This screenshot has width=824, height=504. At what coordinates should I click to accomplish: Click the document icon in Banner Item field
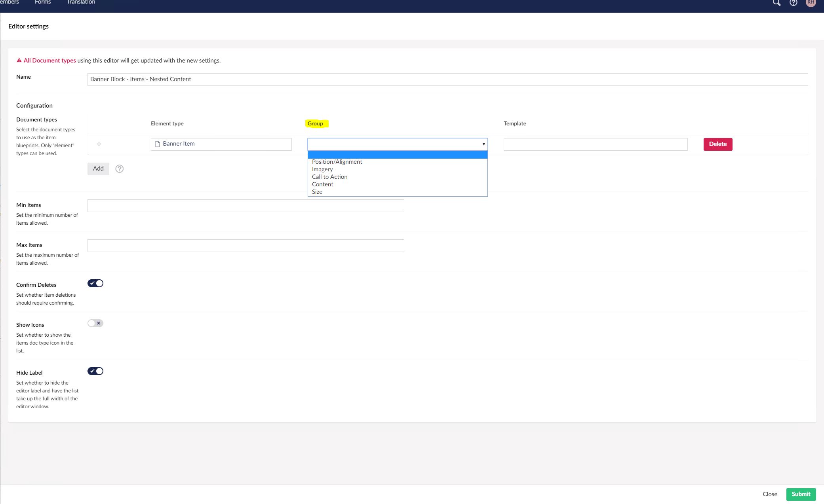(x=157, y=144)
